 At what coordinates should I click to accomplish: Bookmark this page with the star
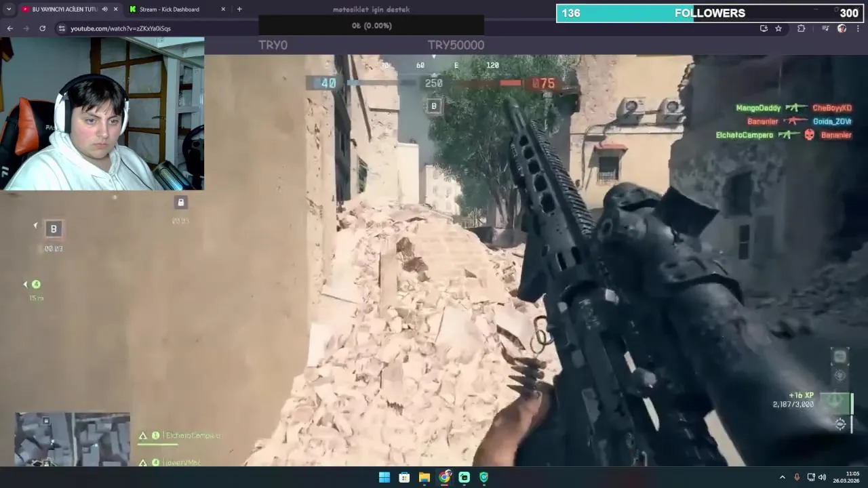coord(778,28)
